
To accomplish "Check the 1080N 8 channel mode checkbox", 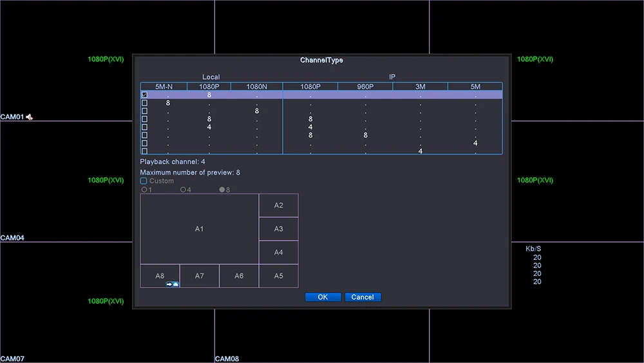I will tap(144, 111).
